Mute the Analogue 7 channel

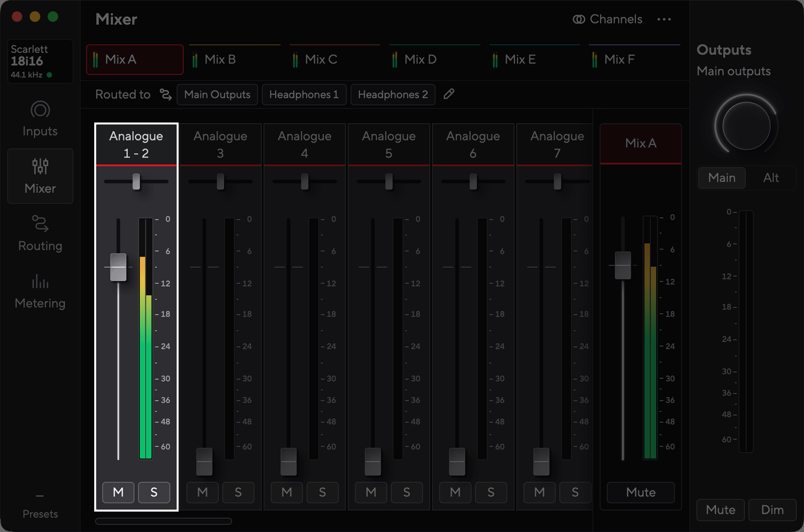(539, 492)
